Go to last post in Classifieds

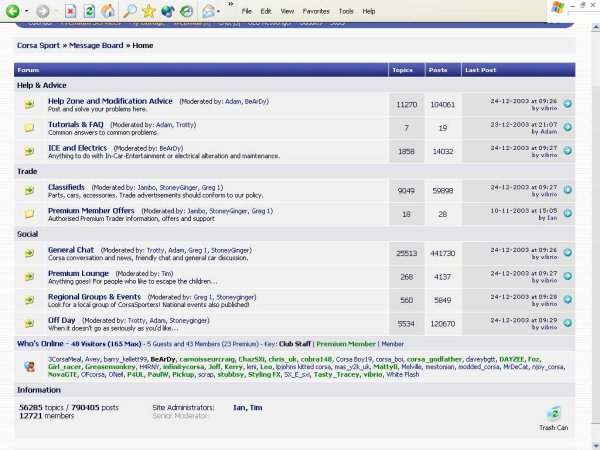tap(567, 190)
